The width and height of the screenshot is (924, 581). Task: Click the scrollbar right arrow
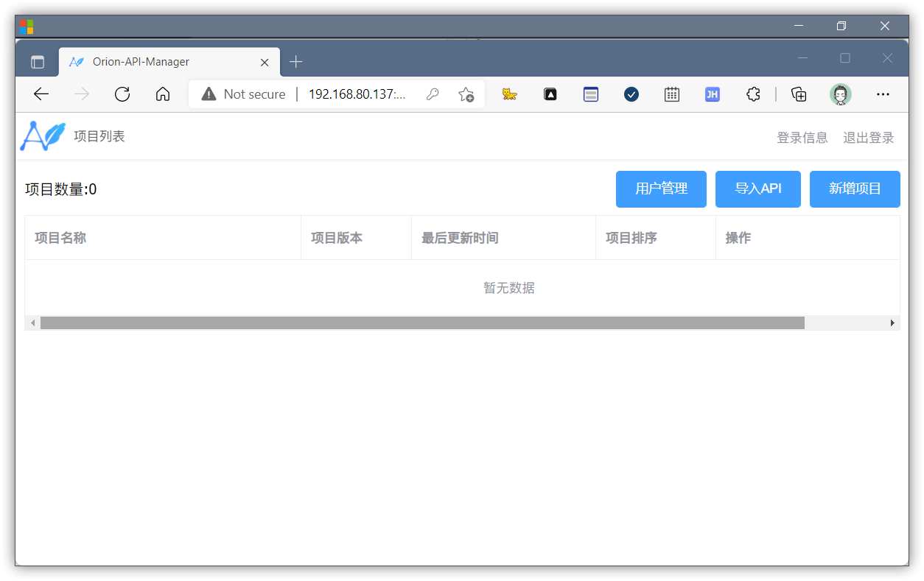pyautogui.click(x=892, y=323)
